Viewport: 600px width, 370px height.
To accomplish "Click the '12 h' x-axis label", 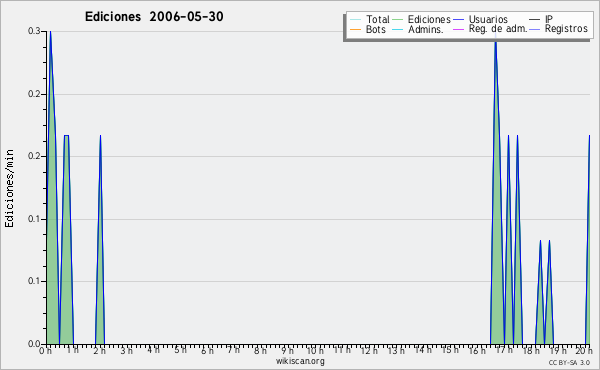I will (369, 350).
